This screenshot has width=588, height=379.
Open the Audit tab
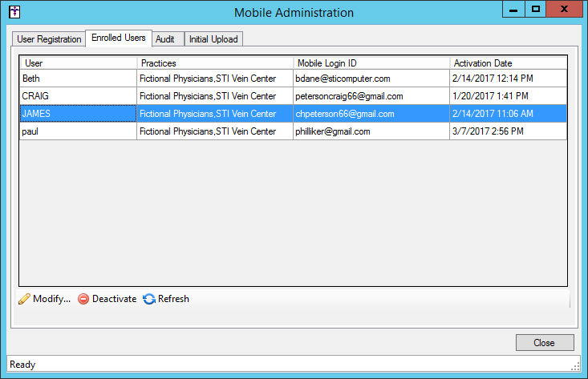click(166, 39)
